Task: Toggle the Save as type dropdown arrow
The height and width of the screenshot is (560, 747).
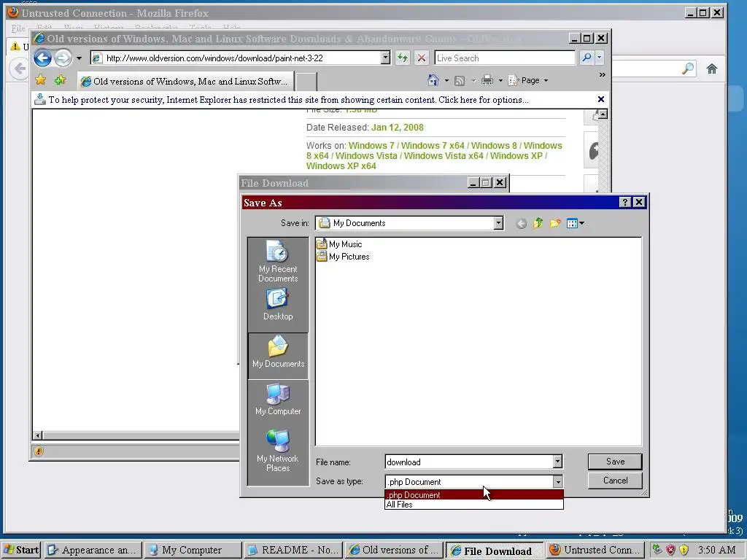Action: click(557, 482)
